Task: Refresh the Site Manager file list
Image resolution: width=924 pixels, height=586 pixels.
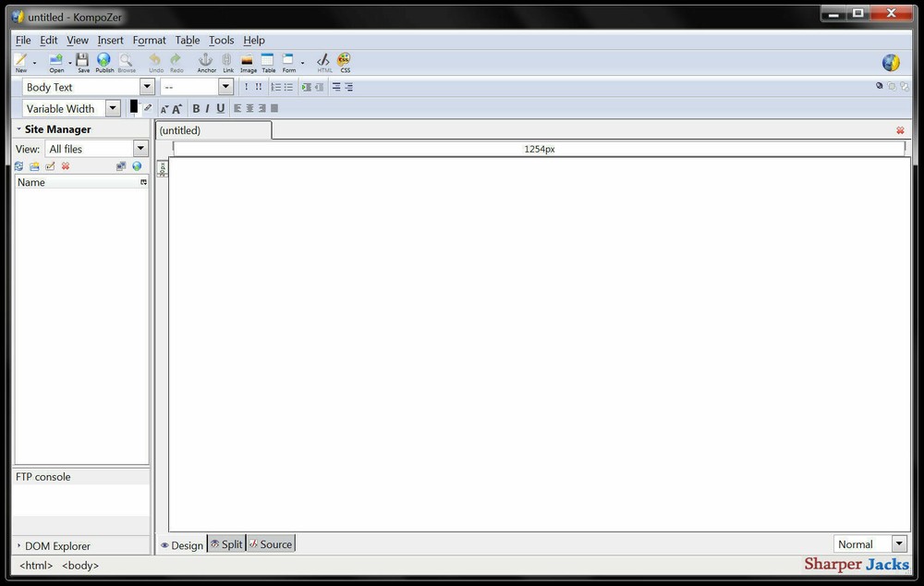Action: pyautogui.click(x=18, y=165)
